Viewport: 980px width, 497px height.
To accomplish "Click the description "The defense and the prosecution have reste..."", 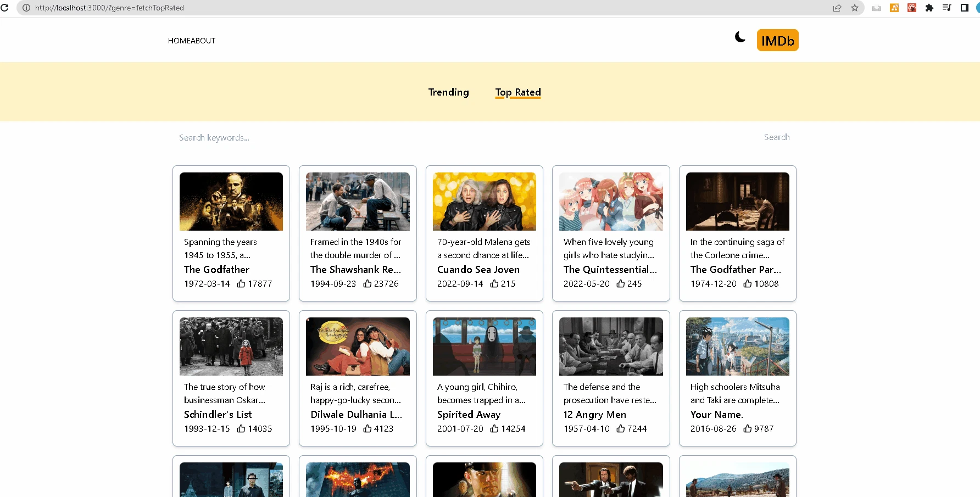I will pyautogui.click(x=610, y=394).
